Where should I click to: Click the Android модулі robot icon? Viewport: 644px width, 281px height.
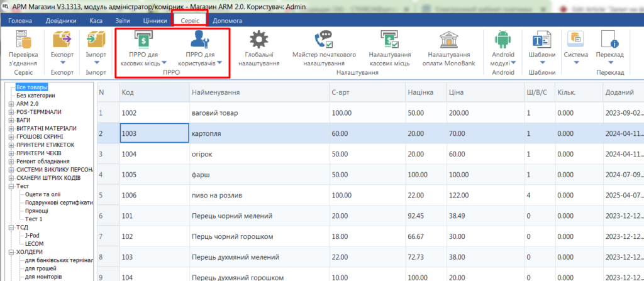pyautogui.click(x=502, y=40)
